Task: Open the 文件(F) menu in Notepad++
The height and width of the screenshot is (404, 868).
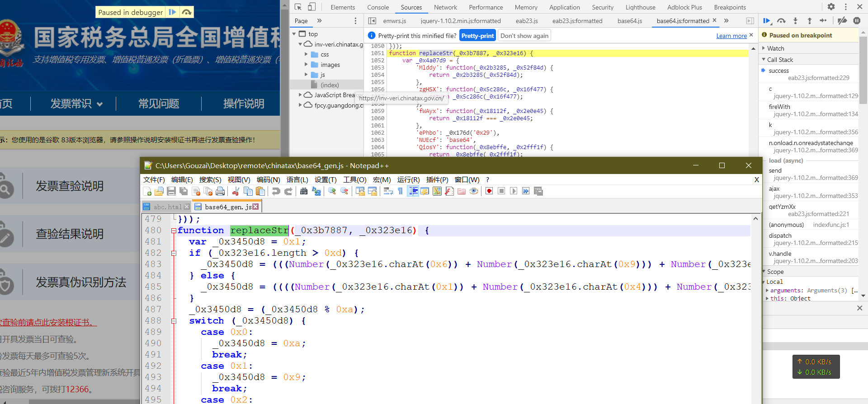Action: coord(154,179)
